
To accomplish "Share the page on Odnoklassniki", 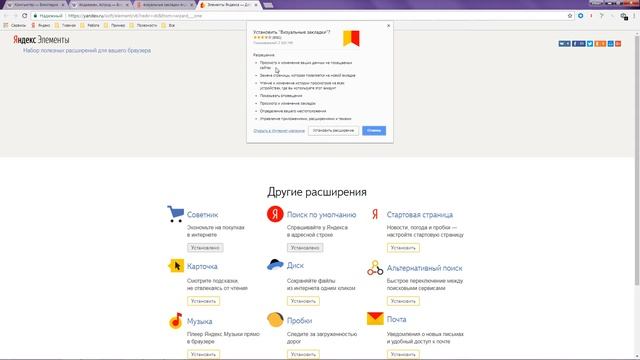I will tap(600, 44).
